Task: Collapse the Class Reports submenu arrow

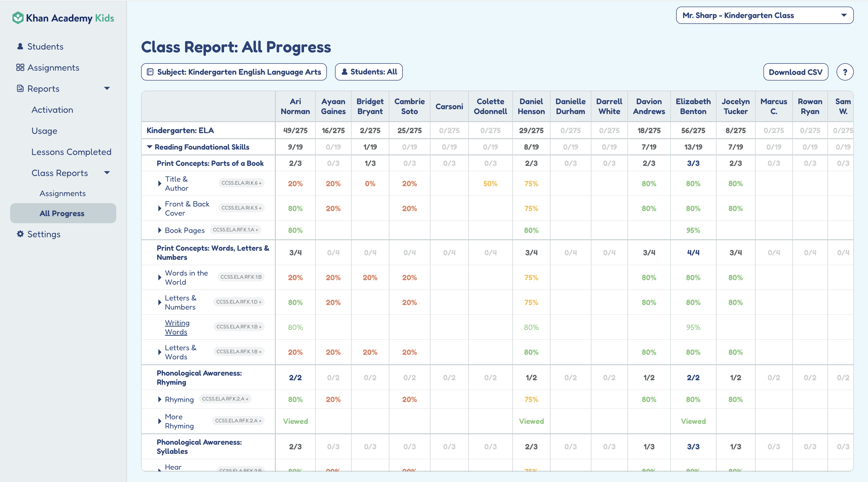Action: point(107,173)
